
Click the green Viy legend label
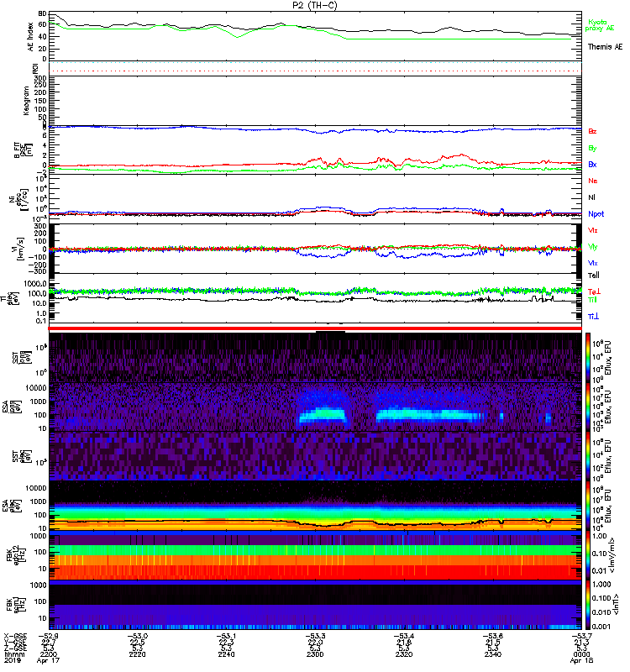(592, 247)
